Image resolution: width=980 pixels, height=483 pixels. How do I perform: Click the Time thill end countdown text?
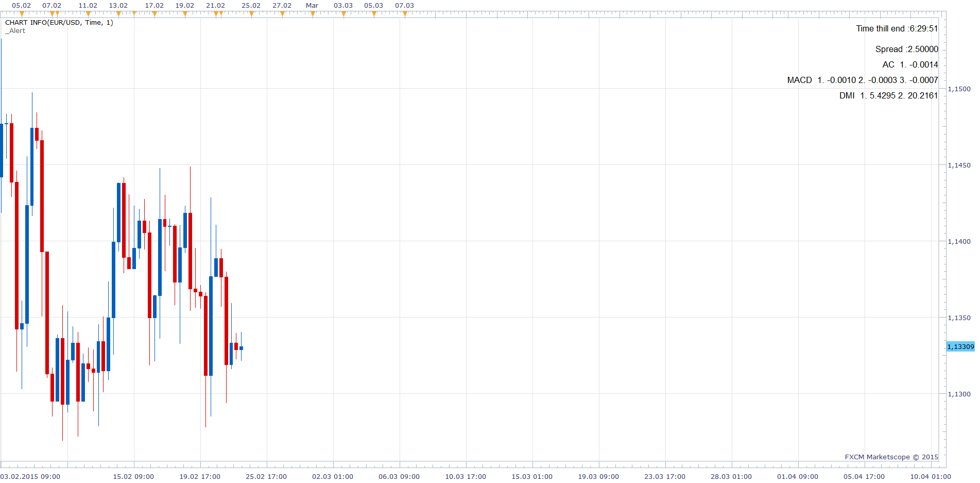pyautogui.click(x=897, y=29)
